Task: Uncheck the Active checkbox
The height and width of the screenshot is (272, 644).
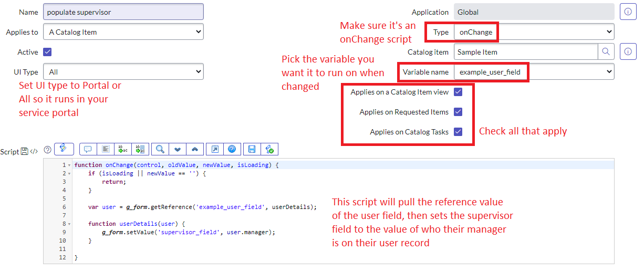Action: [x=48, y=52]
